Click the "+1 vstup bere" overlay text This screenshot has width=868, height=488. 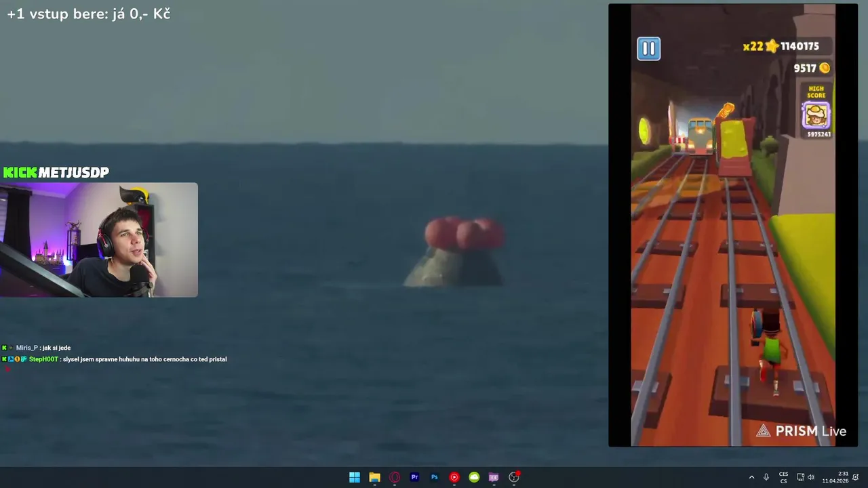(x=88, y=14)
